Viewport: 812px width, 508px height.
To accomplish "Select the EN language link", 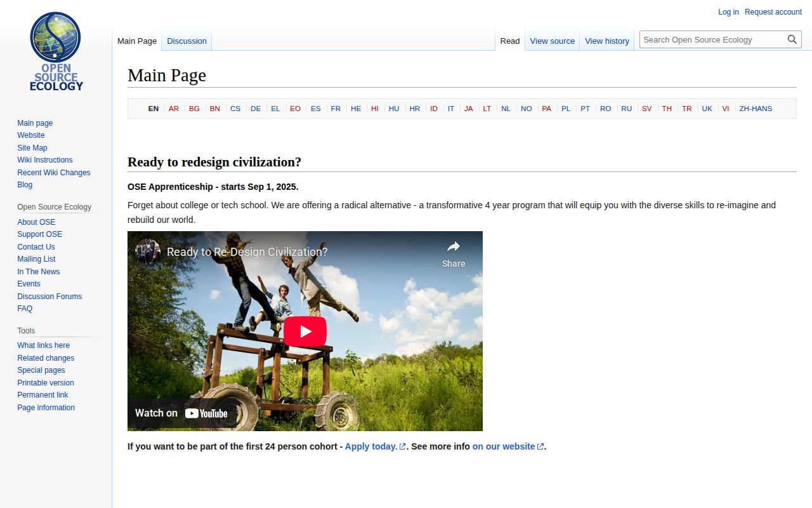I will click(153, 109).
